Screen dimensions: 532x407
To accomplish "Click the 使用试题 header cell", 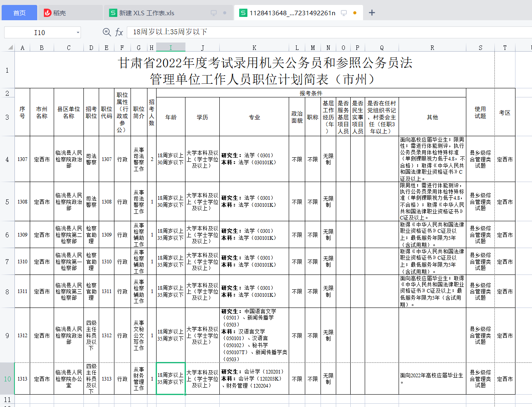I will tap(480, 112).
